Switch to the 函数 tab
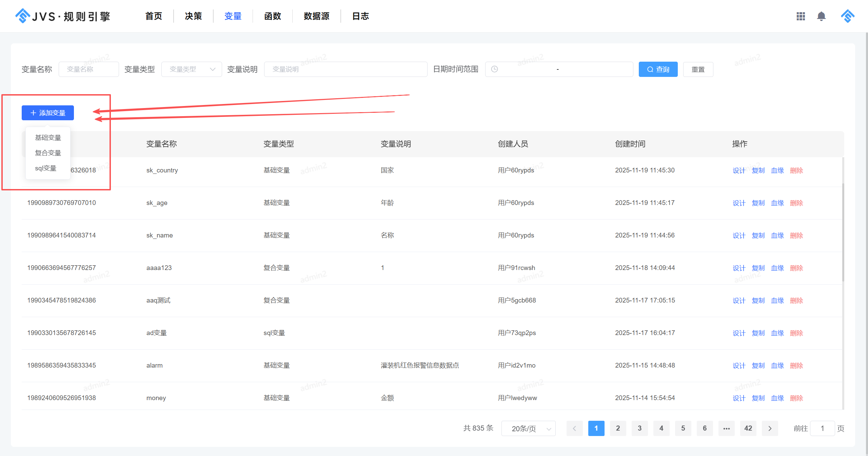Image resolution: width=868 pixels, height=456 pixels. [x=272, y=16]
